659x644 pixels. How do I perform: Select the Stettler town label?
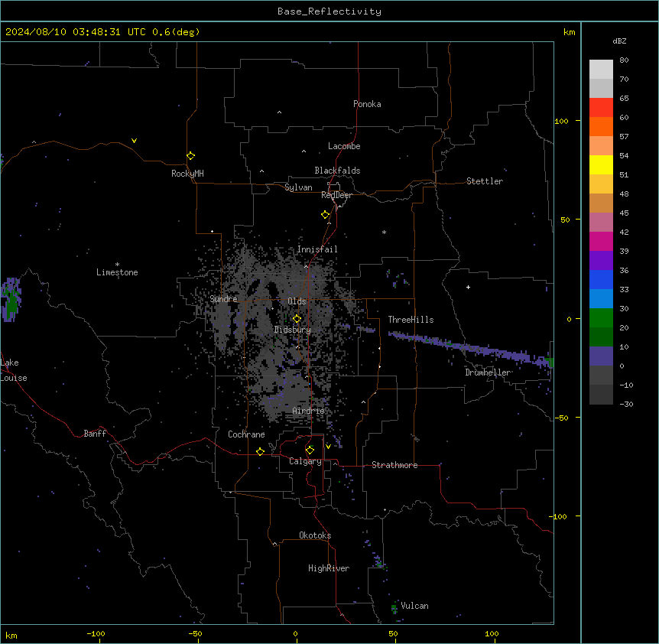pos(485,181)
